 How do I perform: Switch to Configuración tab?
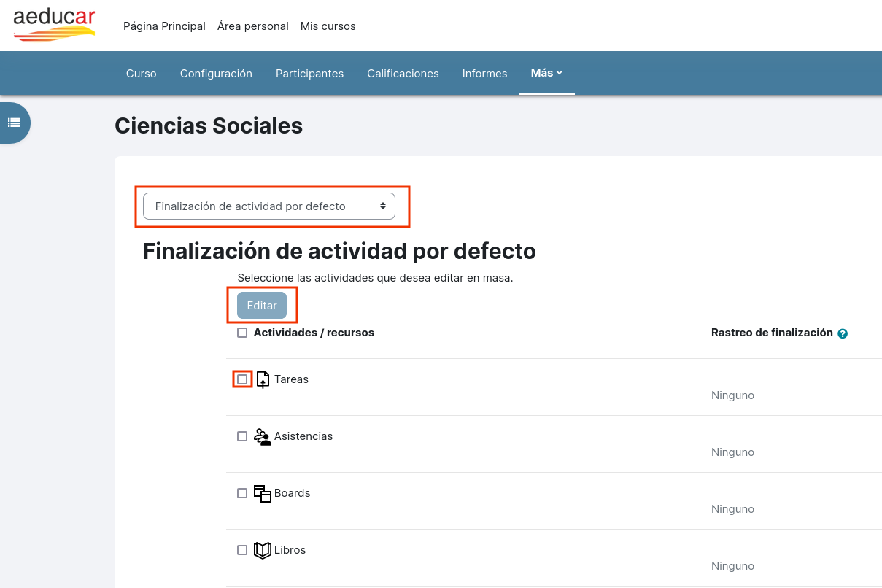[216, 74]
